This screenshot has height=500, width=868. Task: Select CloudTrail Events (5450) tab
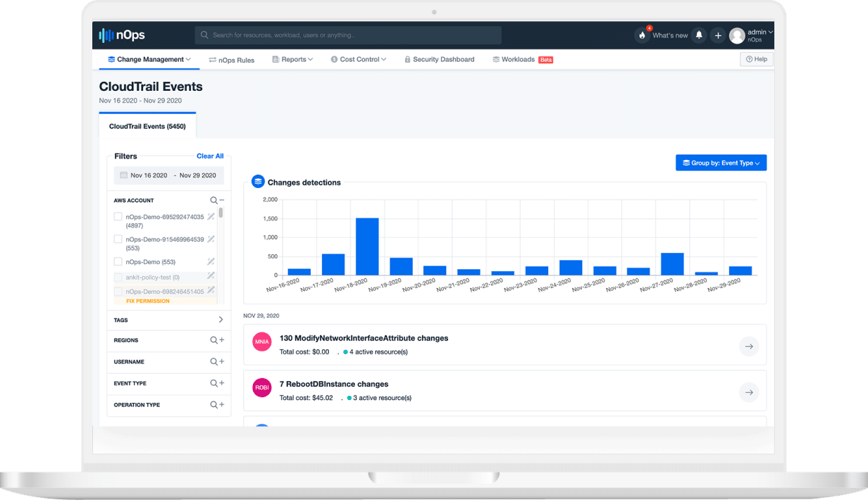click(147, 126)
